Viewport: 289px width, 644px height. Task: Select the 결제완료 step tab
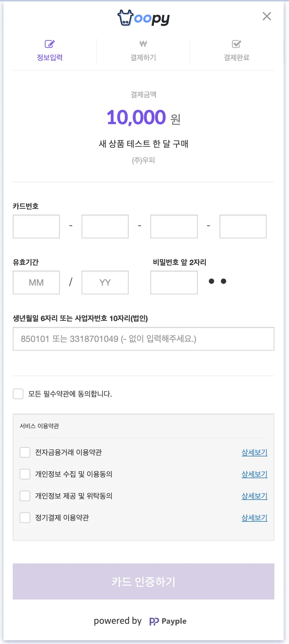pos(236,57)
